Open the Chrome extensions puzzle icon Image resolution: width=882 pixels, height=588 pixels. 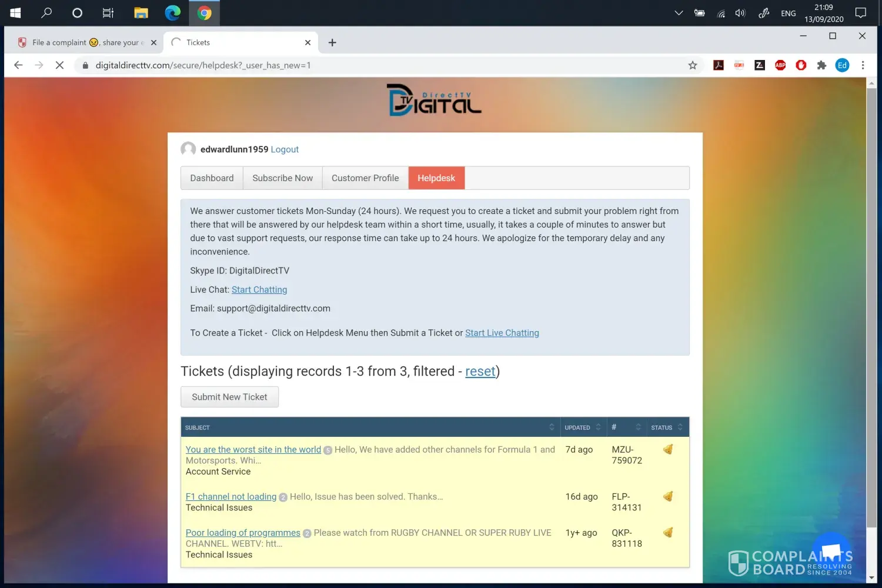tap(821, 65)
